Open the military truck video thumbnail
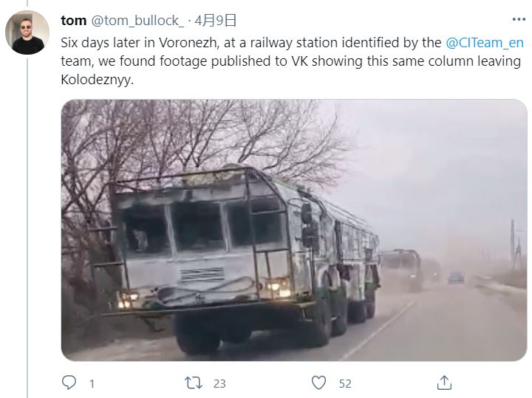532x398 pixels. point(294,230)
